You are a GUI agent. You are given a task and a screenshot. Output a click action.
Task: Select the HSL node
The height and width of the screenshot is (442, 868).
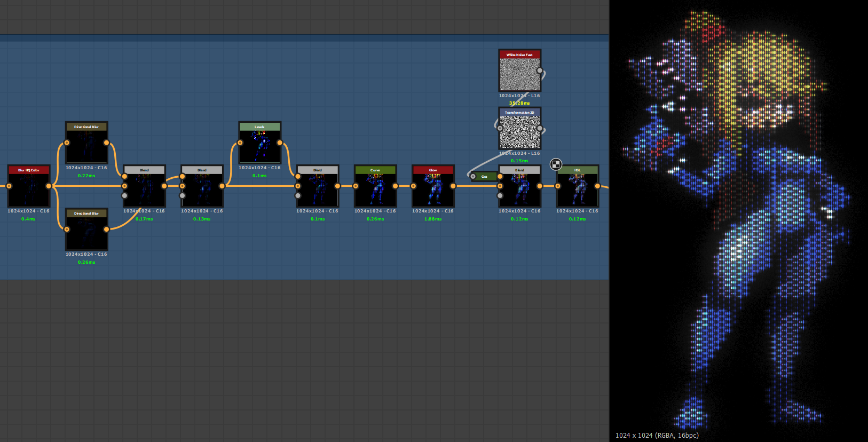(x=577, y=186)
